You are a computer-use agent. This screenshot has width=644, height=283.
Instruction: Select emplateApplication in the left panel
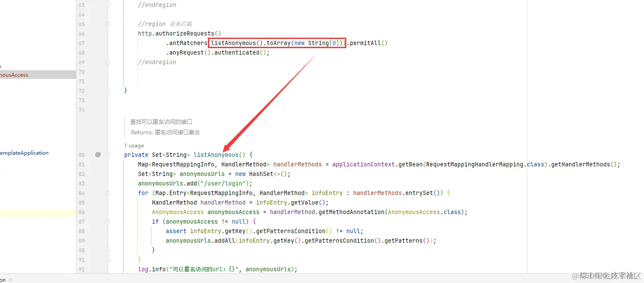pyautogui.click(x=24, y=153)
